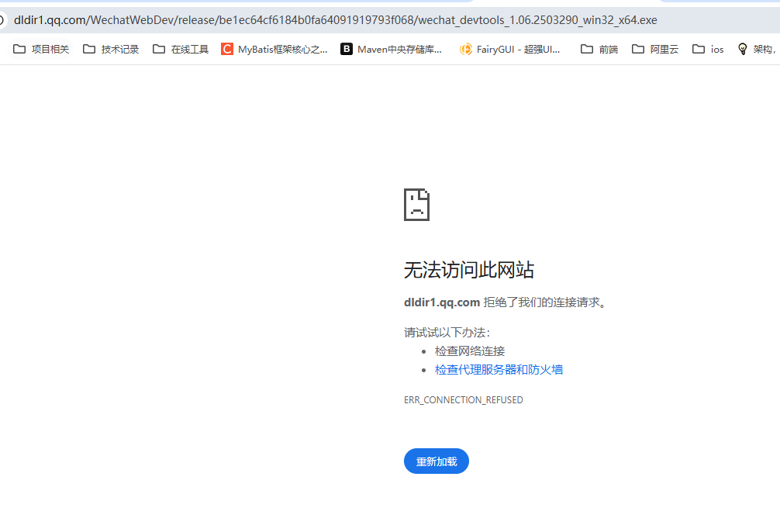Open the 在线工具 bookmark folder
Image resolution: width=780 pixels, height=532 pixels.
point(181,49)
